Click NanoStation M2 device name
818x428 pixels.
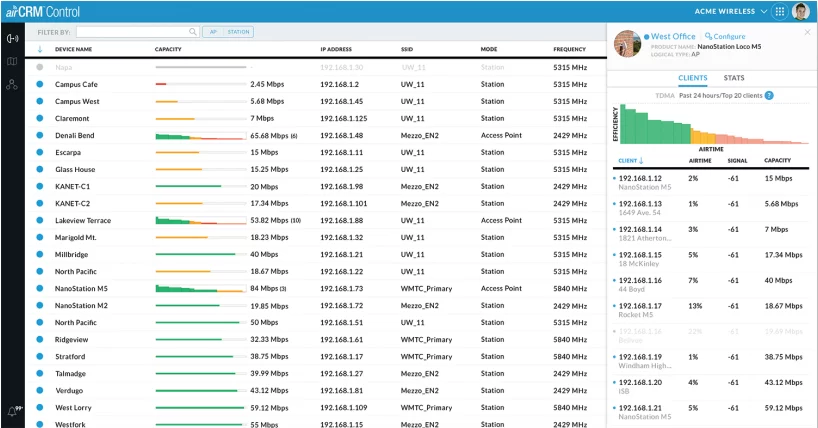[81, 305]
